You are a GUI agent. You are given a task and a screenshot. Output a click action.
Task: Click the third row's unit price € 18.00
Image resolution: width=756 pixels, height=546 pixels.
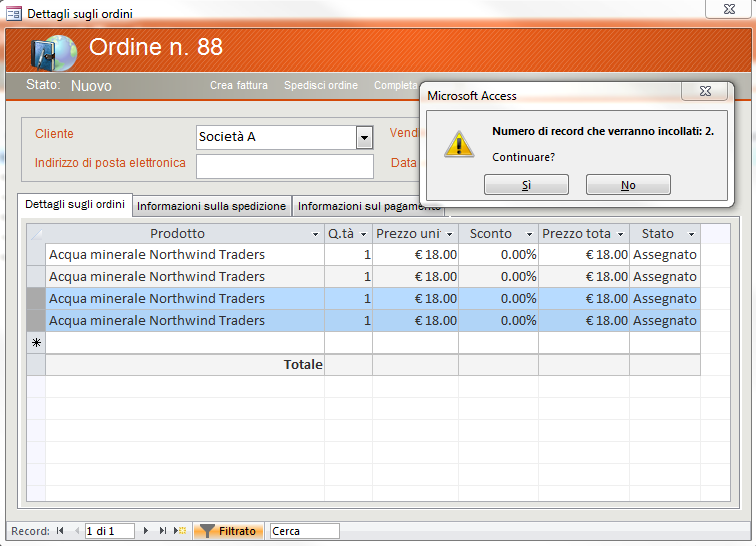coord(416,299)
